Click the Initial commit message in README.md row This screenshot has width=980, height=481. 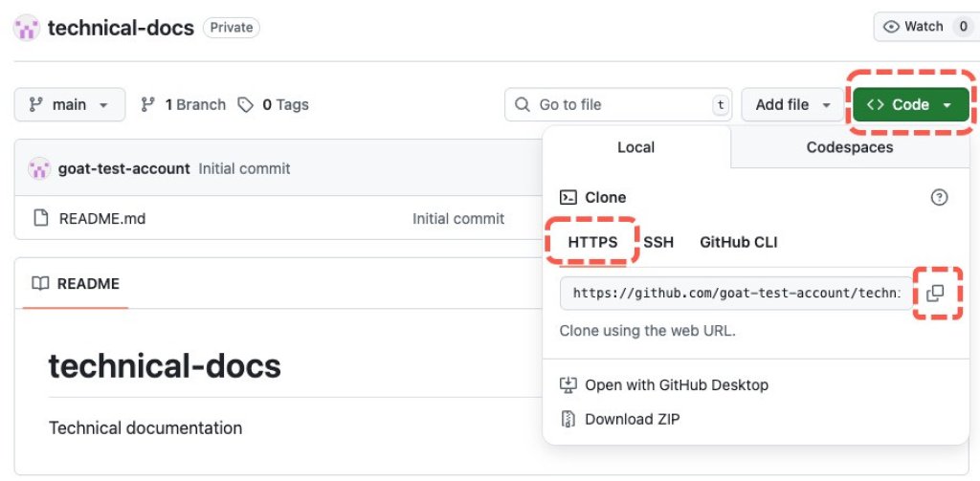tap(458, 219)
